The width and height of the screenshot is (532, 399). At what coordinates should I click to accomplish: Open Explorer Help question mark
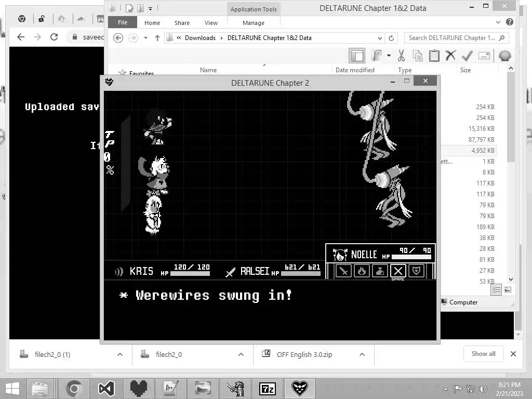510,22
